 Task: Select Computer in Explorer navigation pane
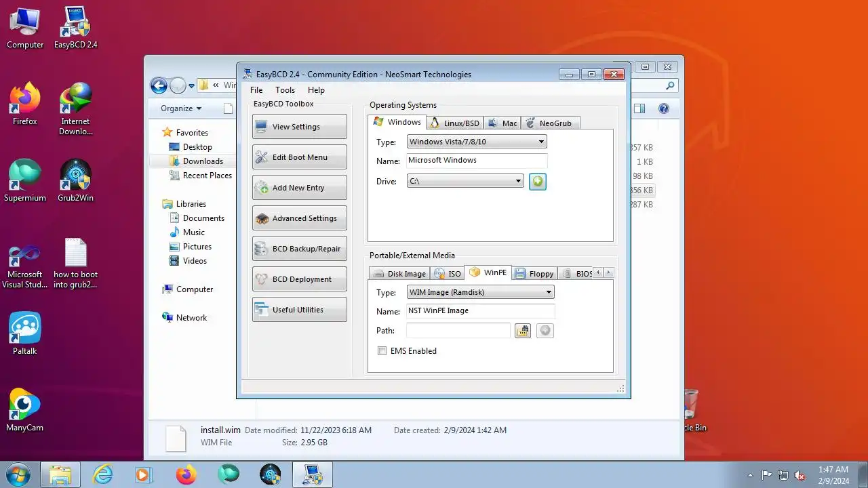(x=195, y=289)
